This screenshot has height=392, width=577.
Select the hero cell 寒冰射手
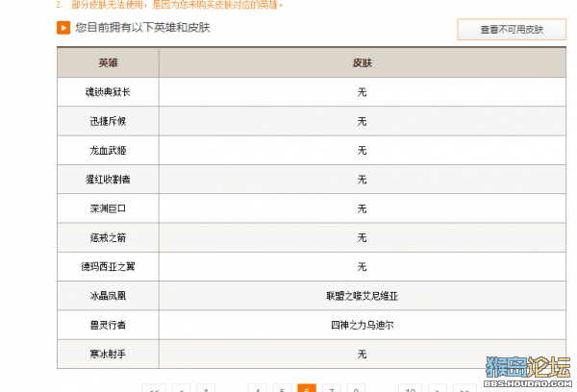coord(108,354)
